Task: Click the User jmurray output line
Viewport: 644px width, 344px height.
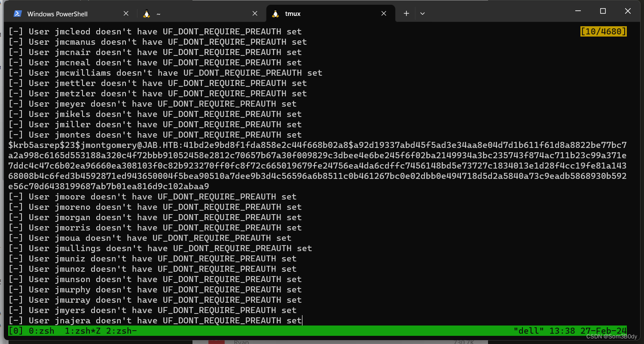Action: (x=155, y=300)
